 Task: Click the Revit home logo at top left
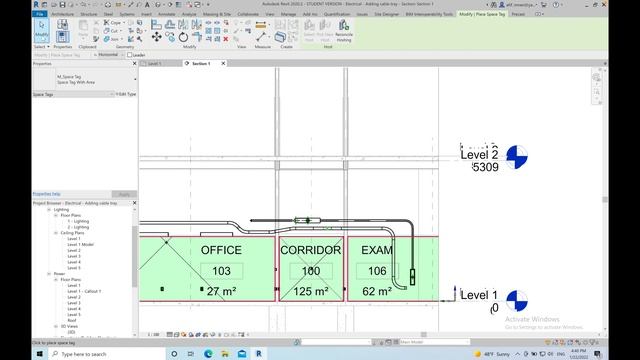pos(36,4)
